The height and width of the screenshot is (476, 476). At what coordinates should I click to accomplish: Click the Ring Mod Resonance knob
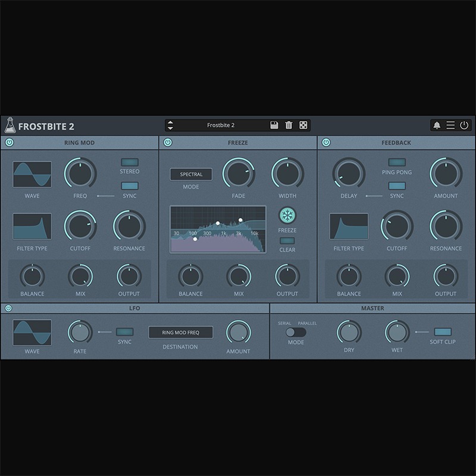(129, 226)
